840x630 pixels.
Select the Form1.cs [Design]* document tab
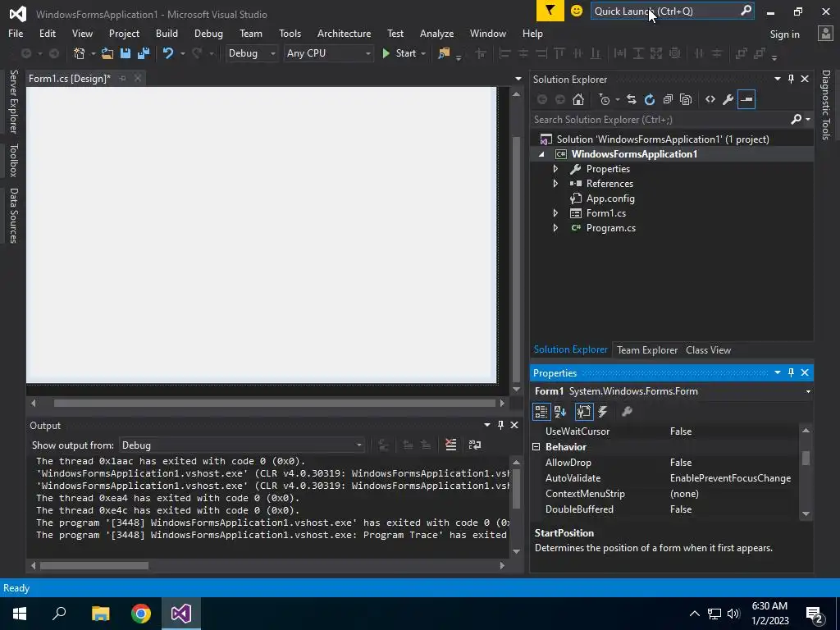click(x=70, y=78)
